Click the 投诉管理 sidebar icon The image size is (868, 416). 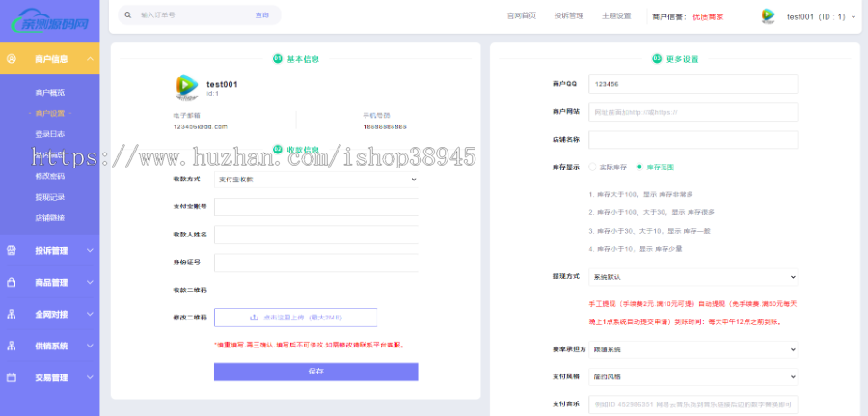click(12, 251)
